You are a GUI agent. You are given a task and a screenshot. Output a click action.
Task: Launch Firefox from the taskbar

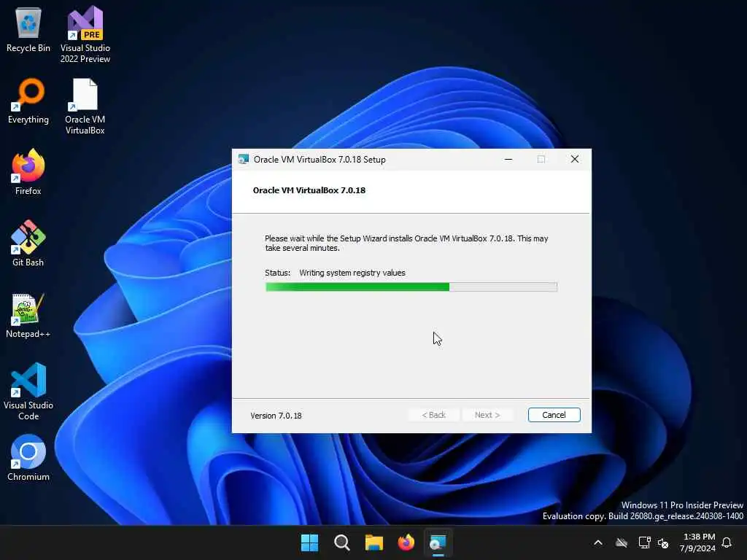coord(406,542)
